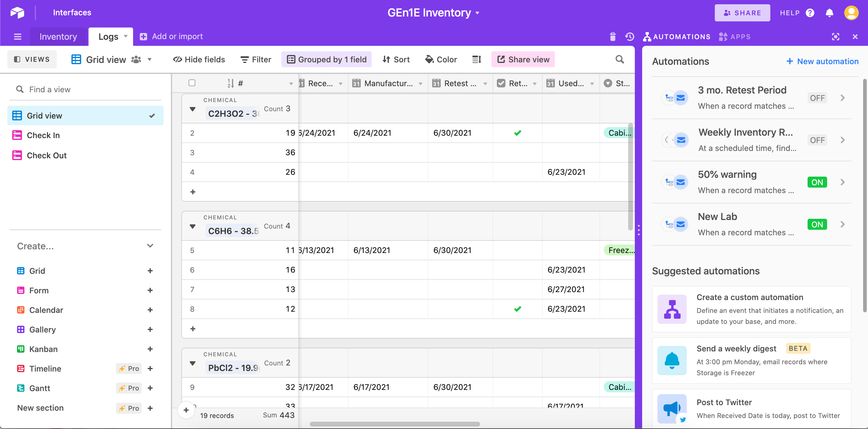Collapse the Create section chevron
Viewport: 868px width, 429px height.
pyautogui.click(x=150, y=246)
